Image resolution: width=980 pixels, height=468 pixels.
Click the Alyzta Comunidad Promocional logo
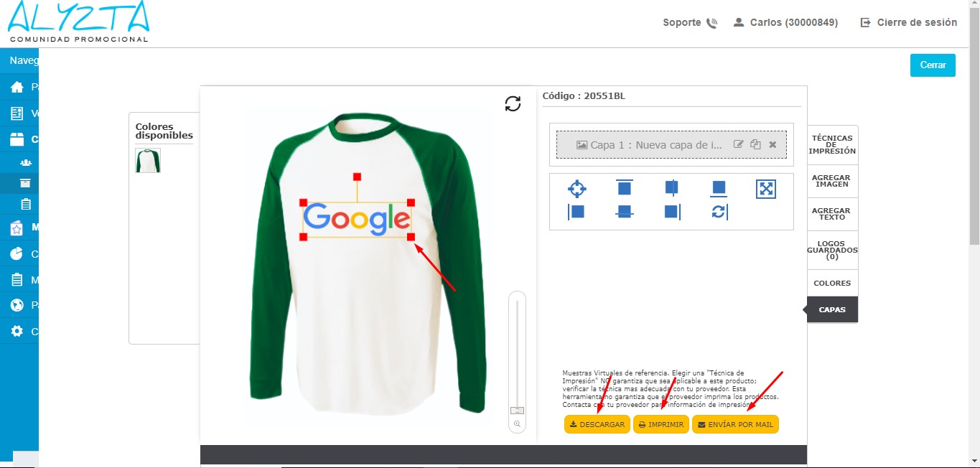pos(78,23)
